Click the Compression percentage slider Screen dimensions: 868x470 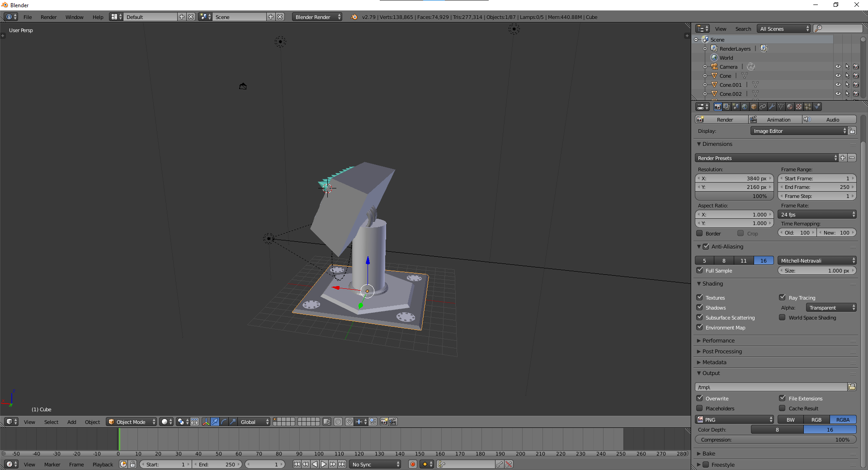click(775, 439)
